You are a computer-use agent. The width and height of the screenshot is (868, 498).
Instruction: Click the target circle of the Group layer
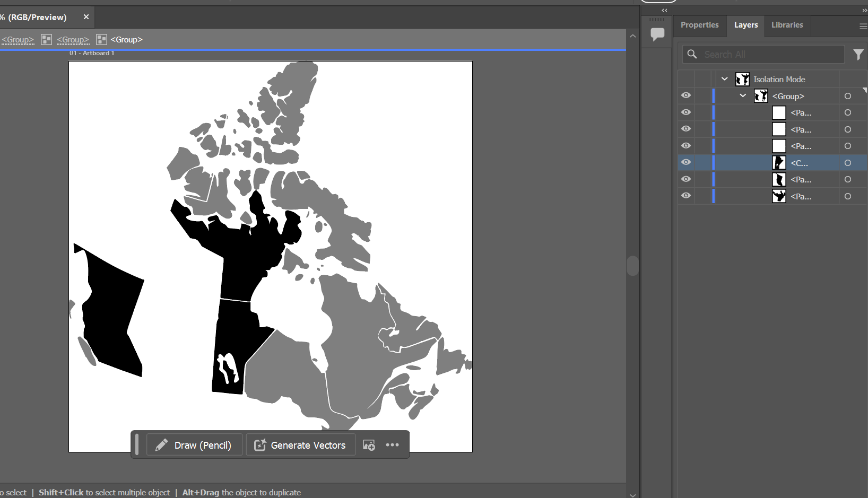847,96
